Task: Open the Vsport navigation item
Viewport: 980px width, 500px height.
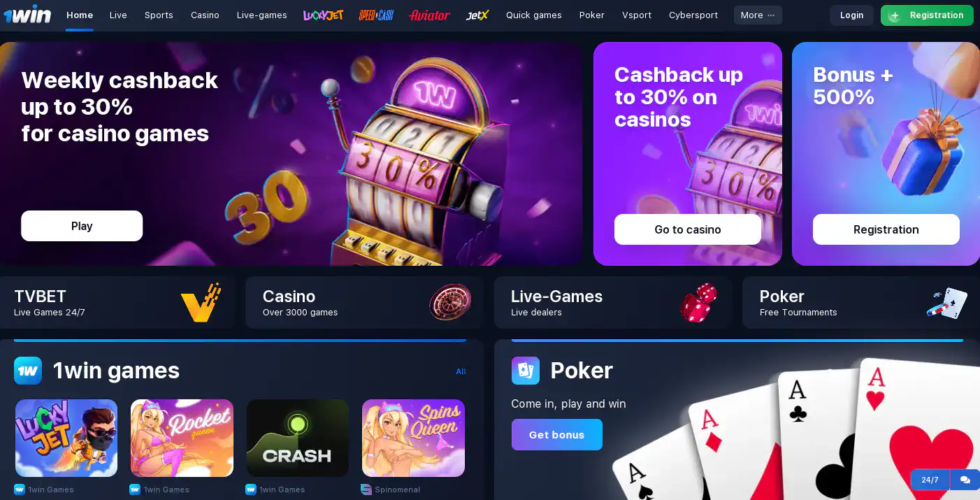Action: pyautogui.click(x=637, y=15)
